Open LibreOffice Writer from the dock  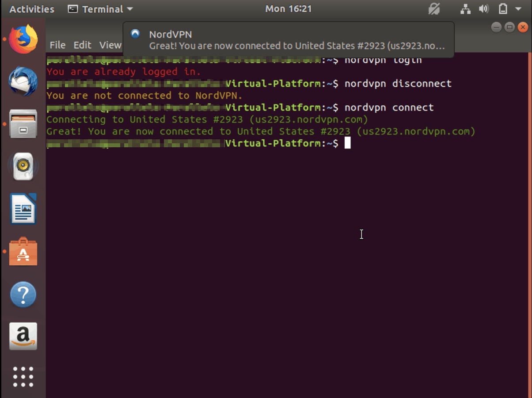(x=23, y=209)
